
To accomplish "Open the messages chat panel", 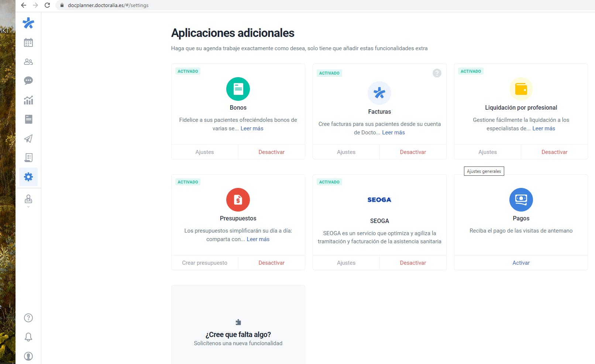I will (x=28, y=81).
